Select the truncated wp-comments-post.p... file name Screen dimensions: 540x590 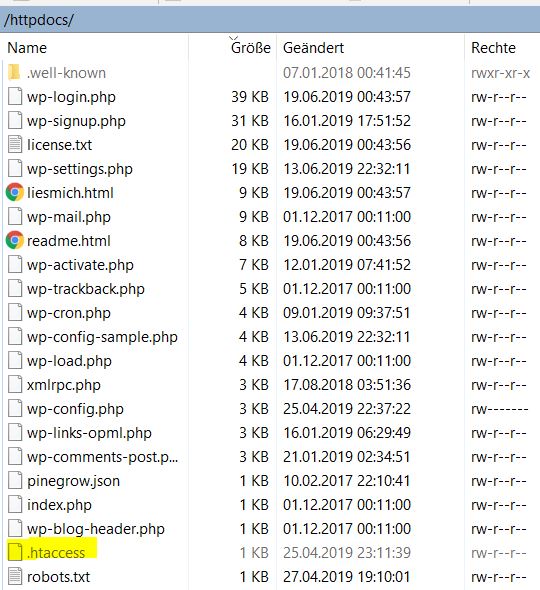click(102, 458)
